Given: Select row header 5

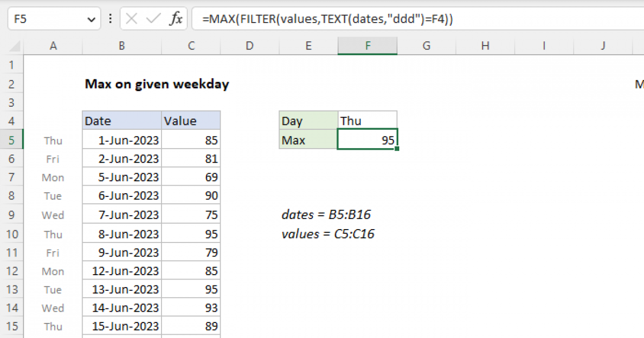Looking at the screenshot, I should [12, 139].
